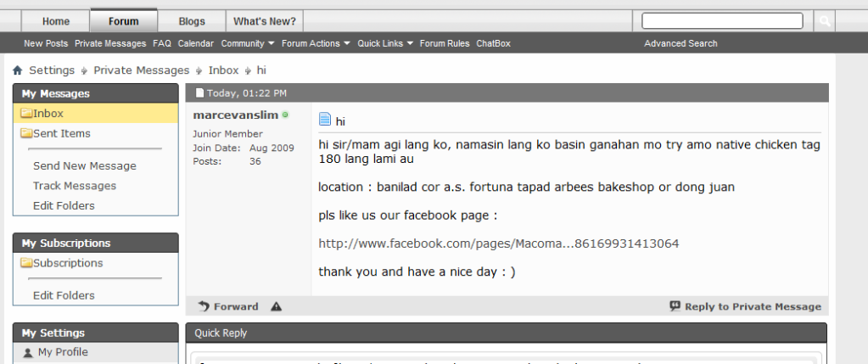The height and width of the screenshot is (364, 868).
Task: Open the Forum Actions dropdown
Action: [x=316, y=43]
